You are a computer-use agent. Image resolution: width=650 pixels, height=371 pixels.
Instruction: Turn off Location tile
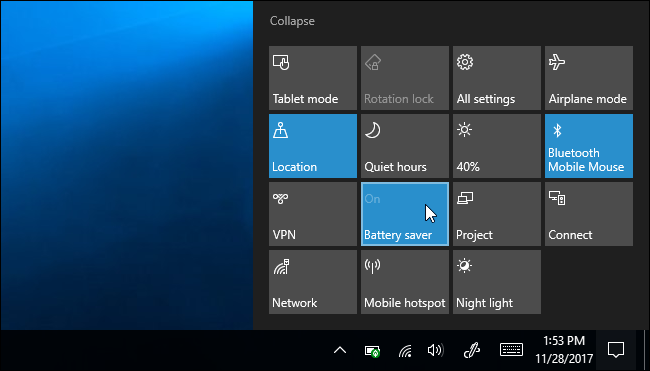pos(313,146)
